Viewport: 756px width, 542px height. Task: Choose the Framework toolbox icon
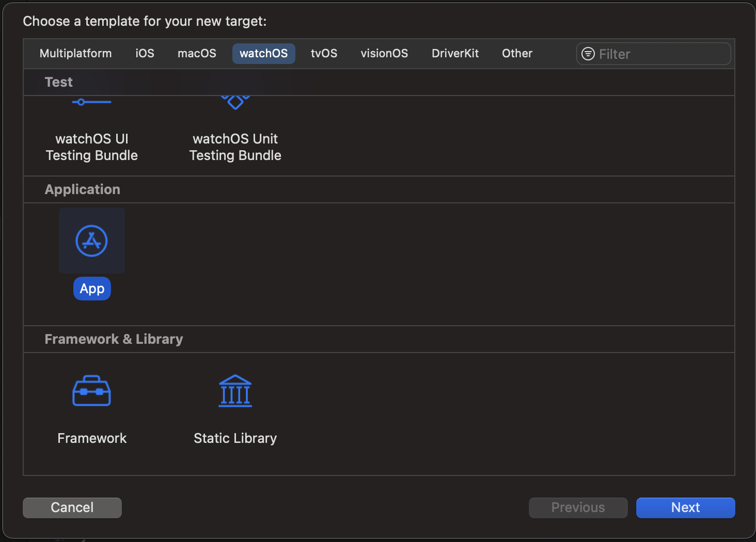92,391
